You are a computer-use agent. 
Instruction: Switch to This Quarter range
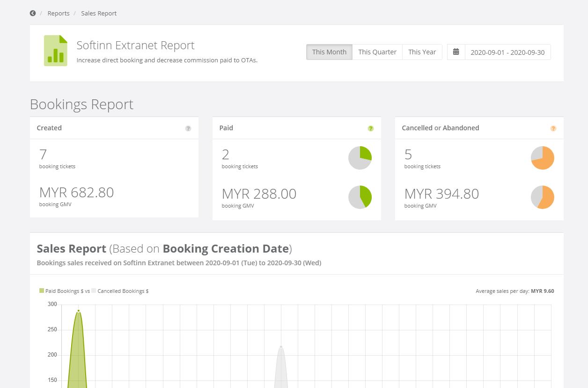pos(377,52)
